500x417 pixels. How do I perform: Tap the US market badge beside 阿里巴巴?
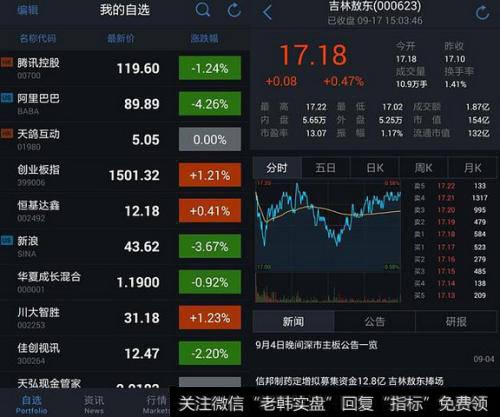(7, 98)
